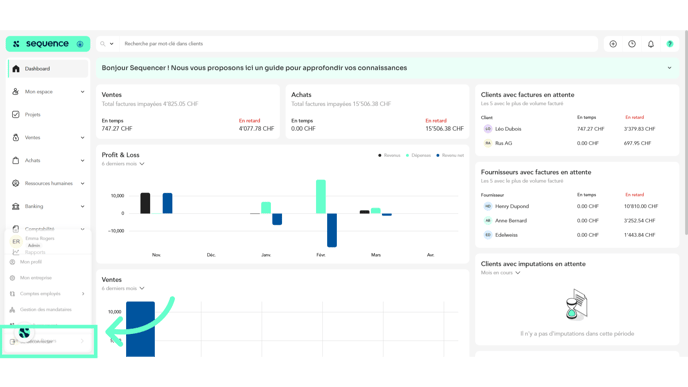The width and height of the screenshot is (688, 387).
Task: Click the Ressources humaines sidebar icon
Action: coord(16,183)
